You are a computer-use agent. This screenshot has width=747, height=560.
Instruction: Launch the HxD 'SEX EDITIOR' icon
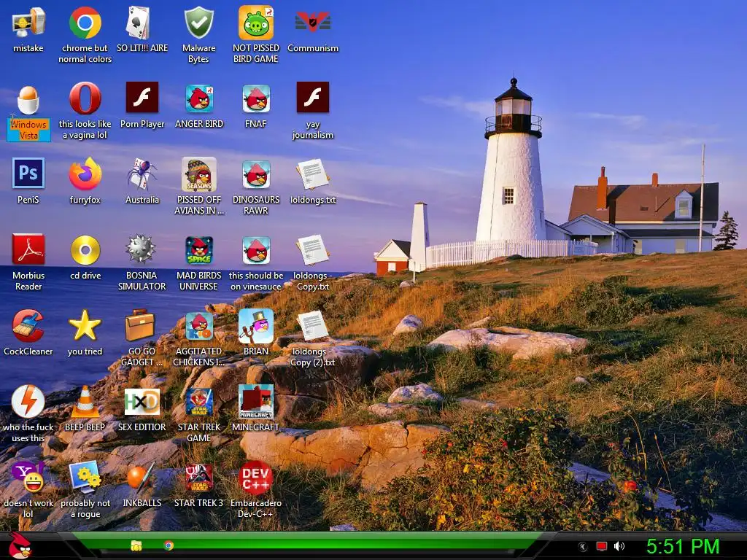142,402
